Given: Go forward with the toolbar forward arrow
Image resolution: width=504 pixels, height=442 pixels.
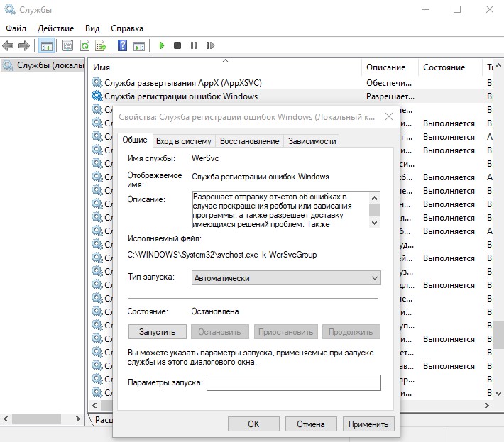Looking at the screenshot, I should [24, 45].
